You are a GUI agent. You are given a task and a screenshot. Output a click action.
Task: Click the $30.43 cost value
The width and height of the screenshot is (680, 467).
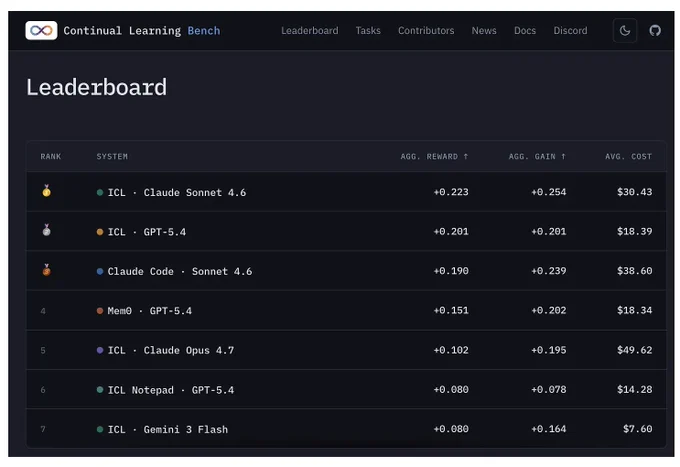634,192
